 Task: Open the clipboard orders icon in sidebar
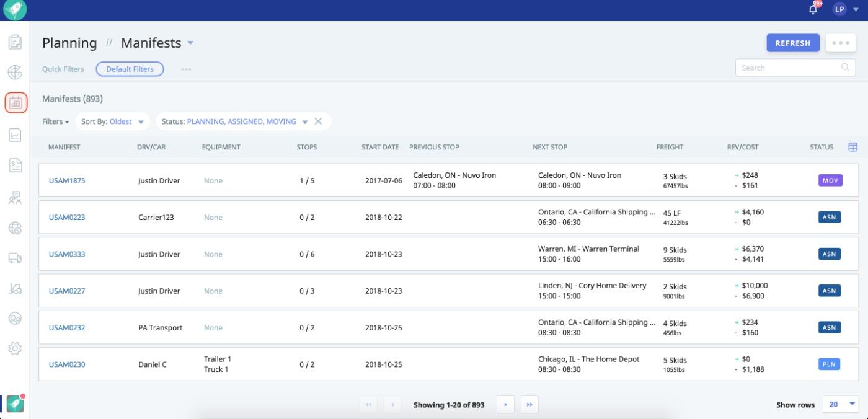[x=15, y=42]
